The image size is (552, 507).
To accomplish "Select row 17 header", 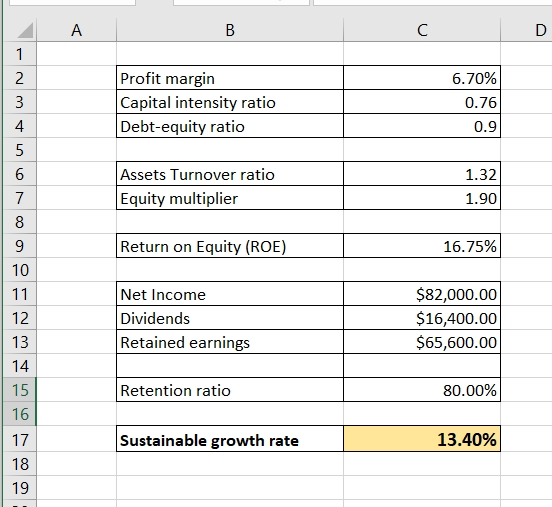I will (x=19, y=439).
